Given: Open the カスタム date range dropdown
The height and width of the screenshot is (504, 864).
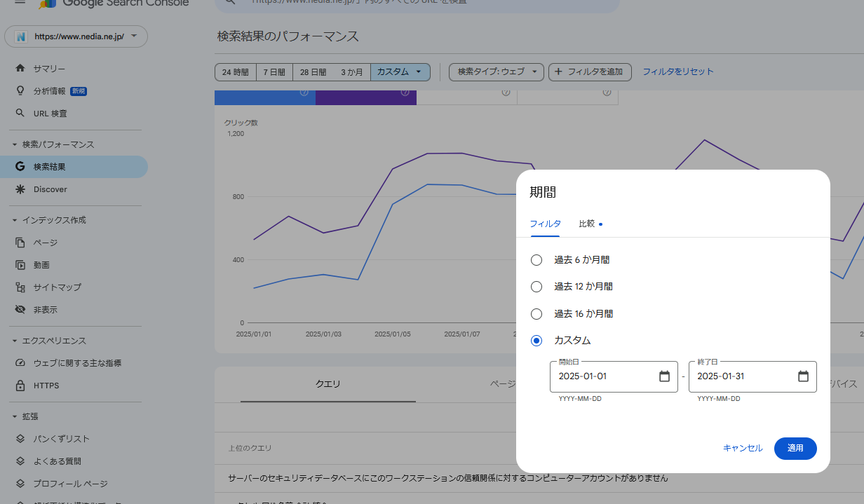Looking at the screenshot, I should pyautogui.click(x=400, y=71).
